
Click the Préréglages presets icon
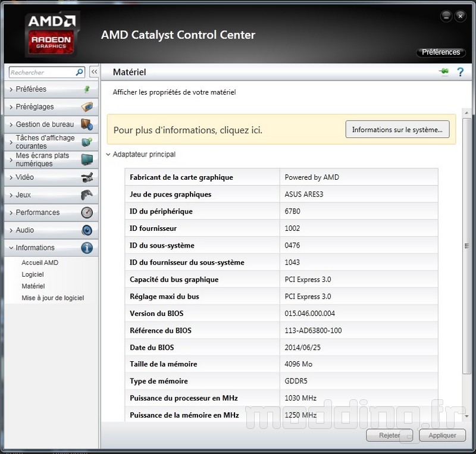[x=87, y=107]
